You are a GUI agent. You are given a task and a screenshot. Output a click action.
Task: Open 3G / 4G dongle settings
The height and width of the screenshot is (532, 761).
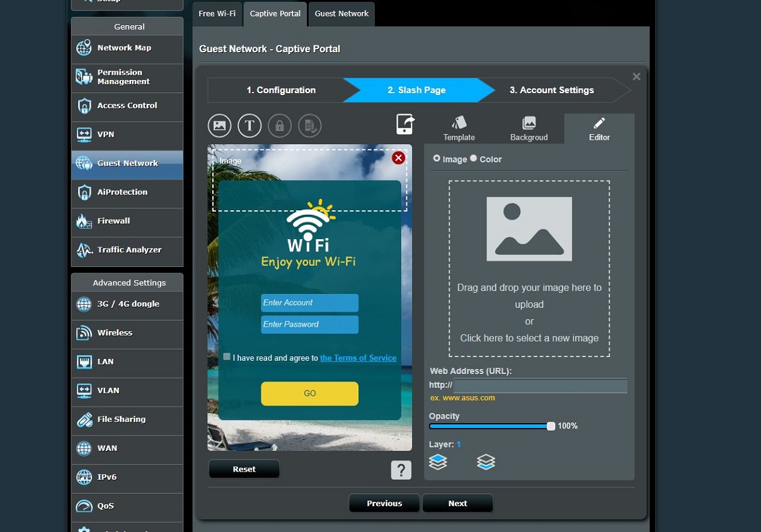tap(127, 304)
